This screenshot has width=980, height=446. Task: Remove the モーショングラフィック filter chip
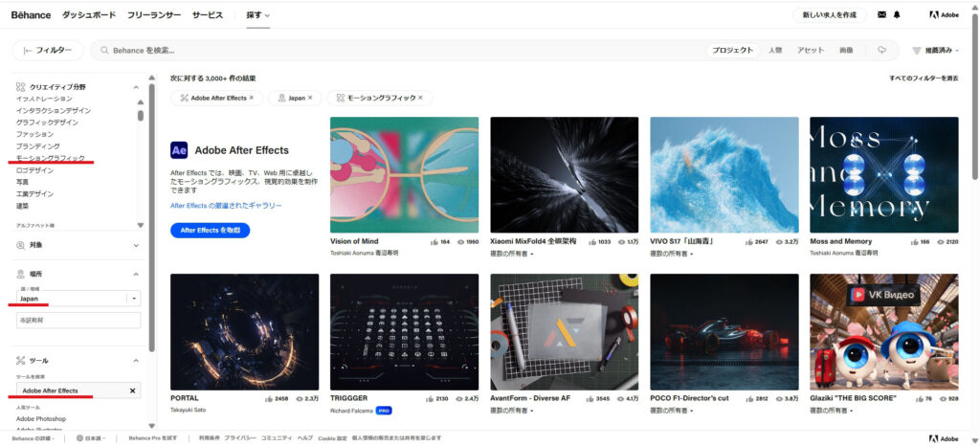425,98
